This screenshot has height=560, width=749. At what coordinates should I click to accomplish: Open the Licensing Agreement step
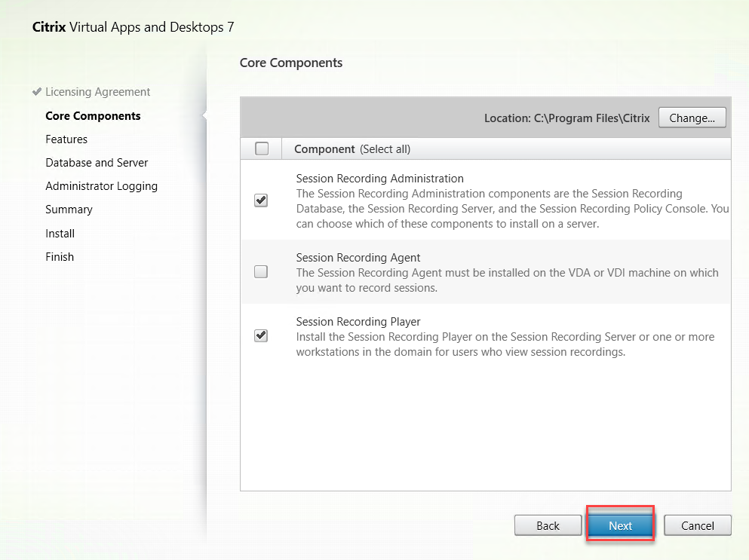(97, 92)
